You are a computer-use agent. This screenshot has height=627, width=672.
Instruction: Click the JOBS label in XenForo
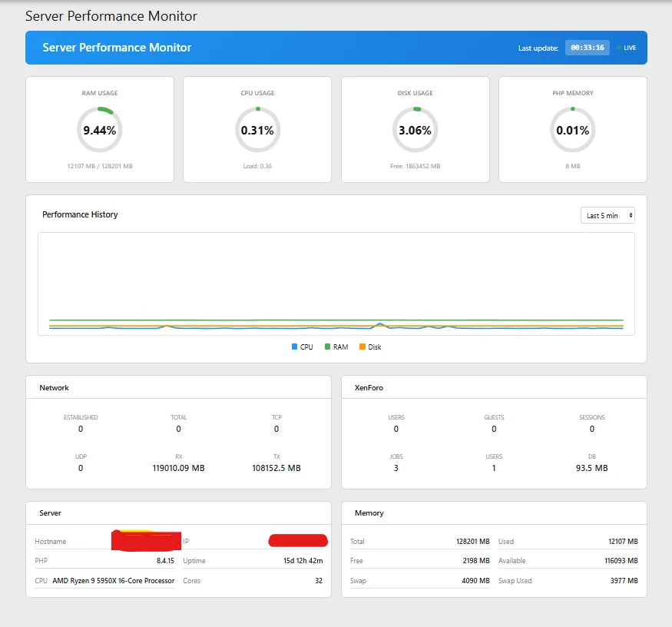(396, 456)
